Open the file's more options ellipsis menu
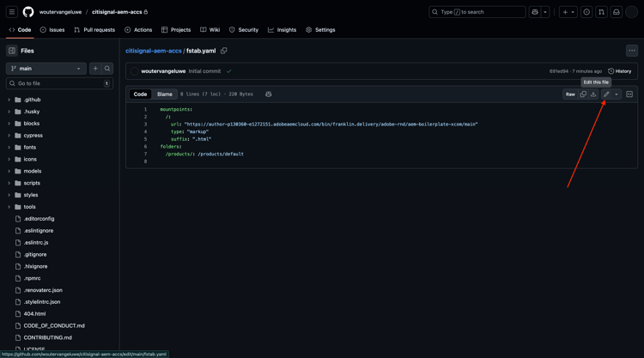Image resolution: width=644 pixels, height=358 pixels. pos(632,51)
